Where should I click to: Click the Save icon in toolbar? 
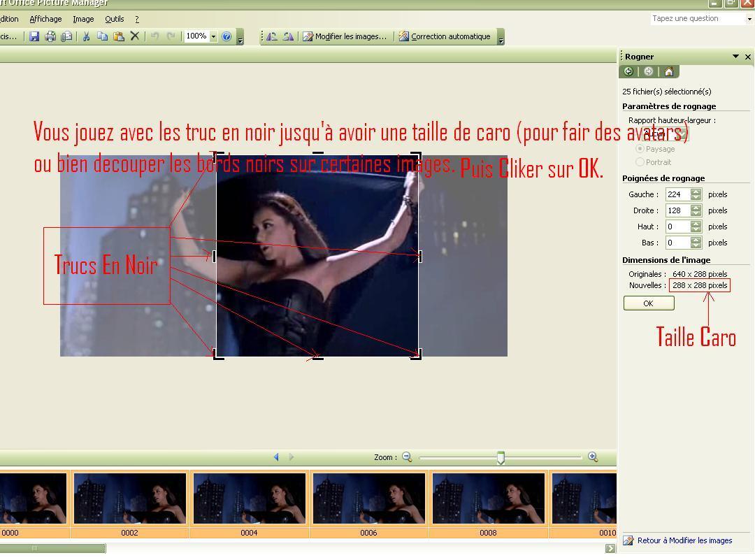(34, 36)
